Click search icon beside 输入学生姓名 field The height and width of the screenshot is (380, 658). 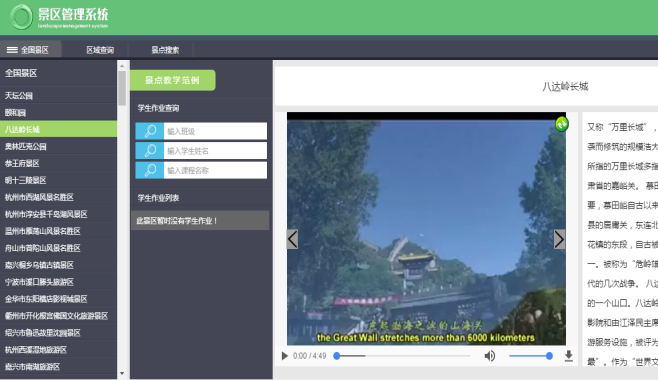pyautogui.click(x=150, y=151)
